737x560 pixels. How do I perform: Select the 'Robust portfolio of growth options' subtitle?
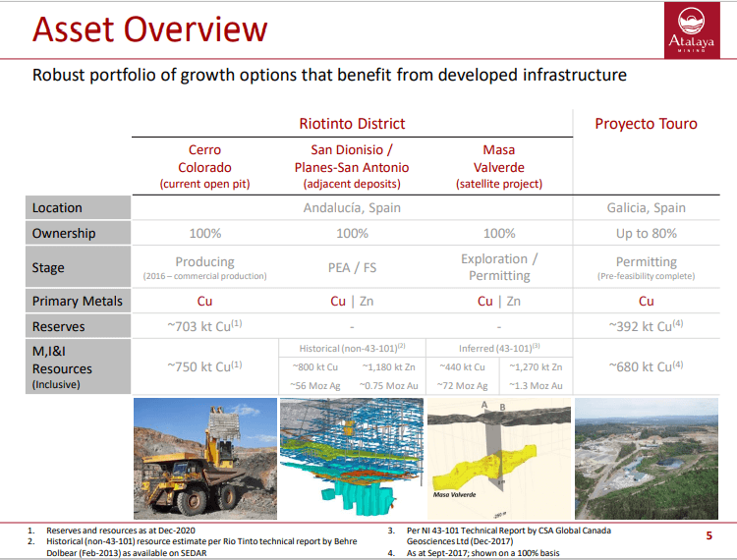click(x=329, y=76)
